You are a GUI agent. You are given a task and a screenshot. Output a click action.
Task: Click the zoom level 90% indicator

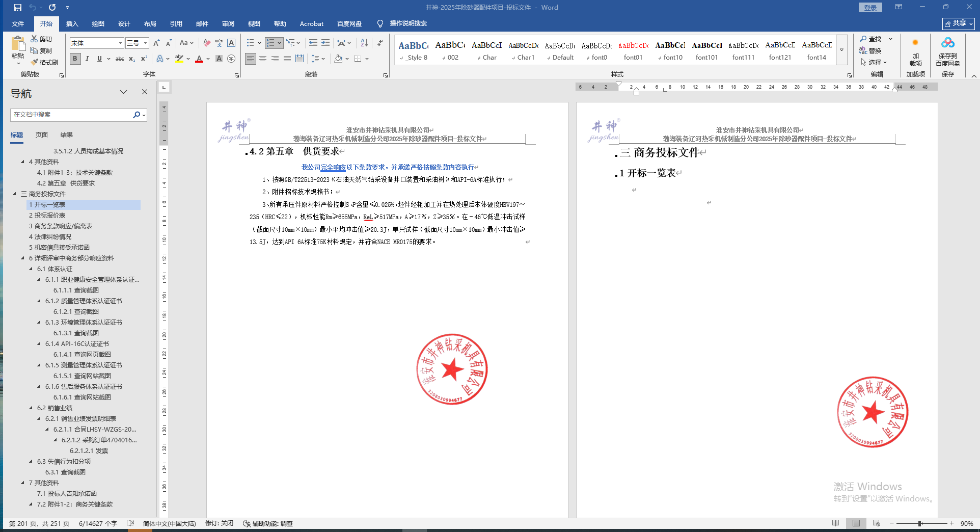tap(967, 523)
